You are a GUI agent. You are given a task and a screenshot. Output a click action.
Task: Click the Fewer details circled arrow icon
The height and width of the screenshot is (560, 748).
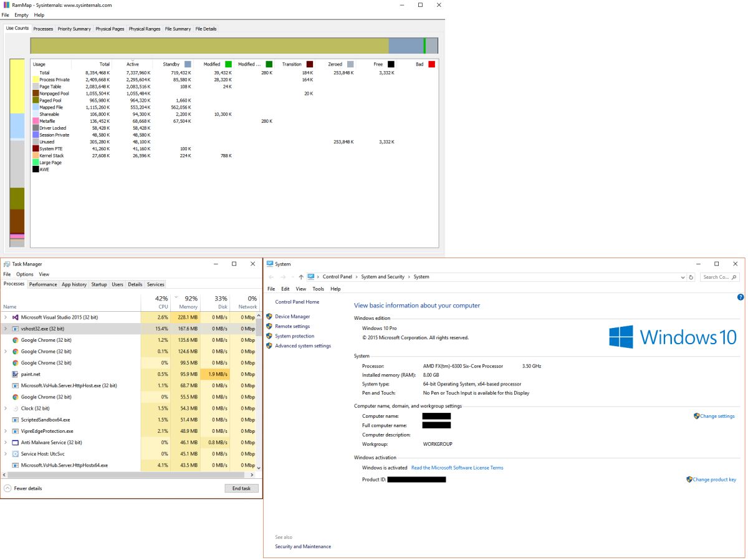click(7, 488)
